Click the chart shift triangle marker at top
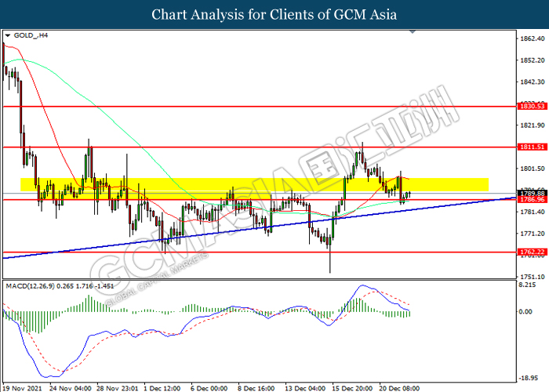The image size is (549, 392). coord(413,31)
